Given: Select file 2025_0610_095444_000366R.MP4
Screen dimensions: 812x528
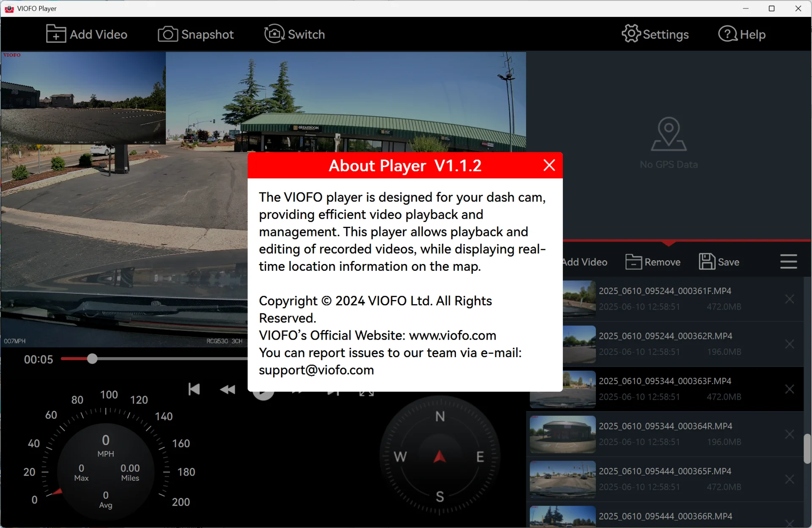Looking at the screenshot, I should pos(665,516).
